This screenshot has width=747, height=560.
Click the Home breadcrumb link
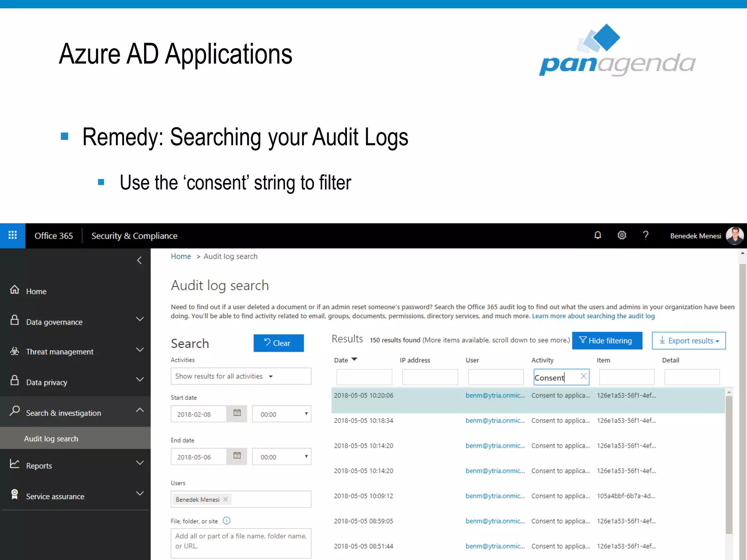tap(181, 256)
